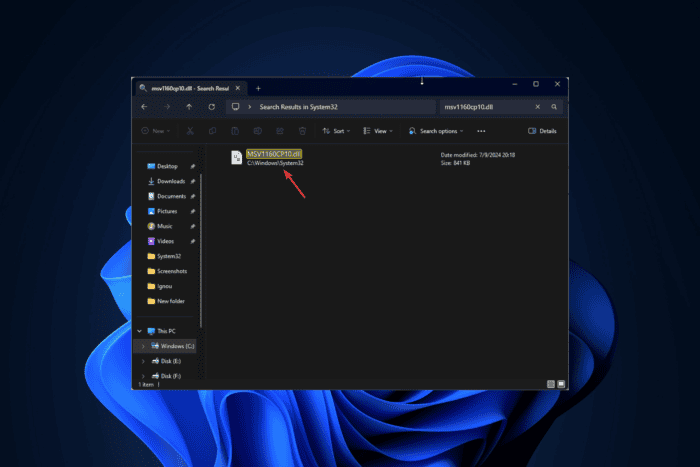700x467 pixels.
Task: Open Pictures in the sidebar
Action: click(x=167, y=211)
